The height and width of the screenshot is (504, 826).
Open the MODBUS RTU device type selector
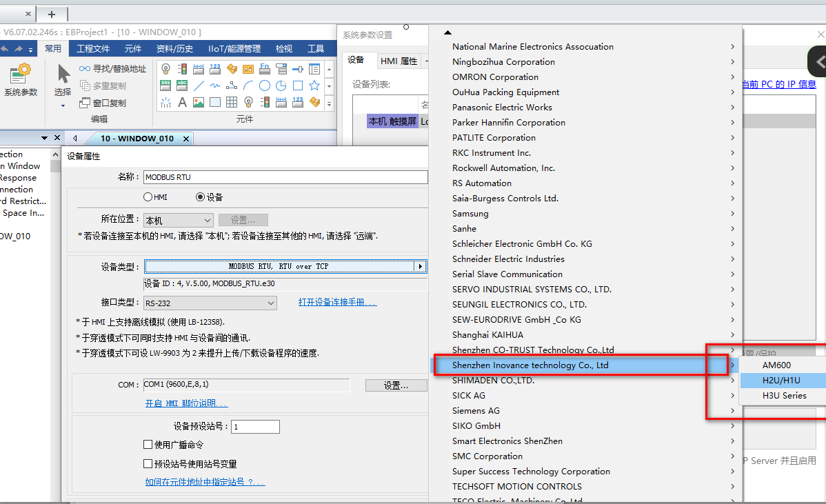(x=285, y=266)
